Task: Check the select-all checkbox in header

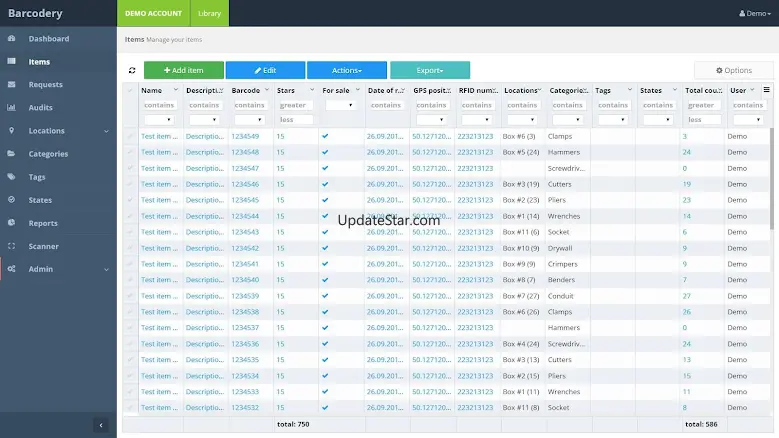Action: coord(130,90)
